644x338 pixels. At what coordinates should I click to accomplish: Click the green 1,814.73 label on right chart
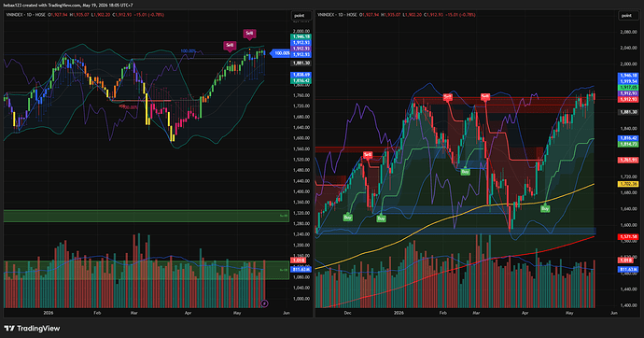(x=628, y=144)
